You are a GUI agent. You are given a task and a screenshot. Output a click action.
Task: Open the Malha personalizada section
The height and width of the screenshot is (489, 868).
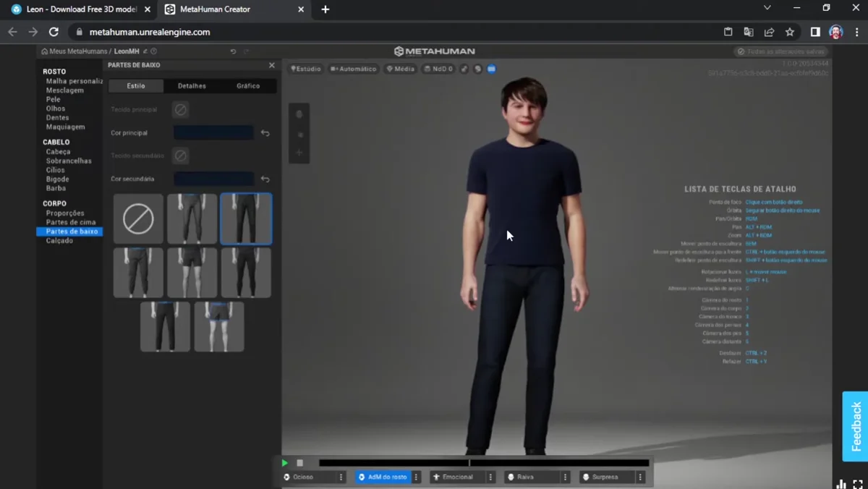tap(75, 81)
